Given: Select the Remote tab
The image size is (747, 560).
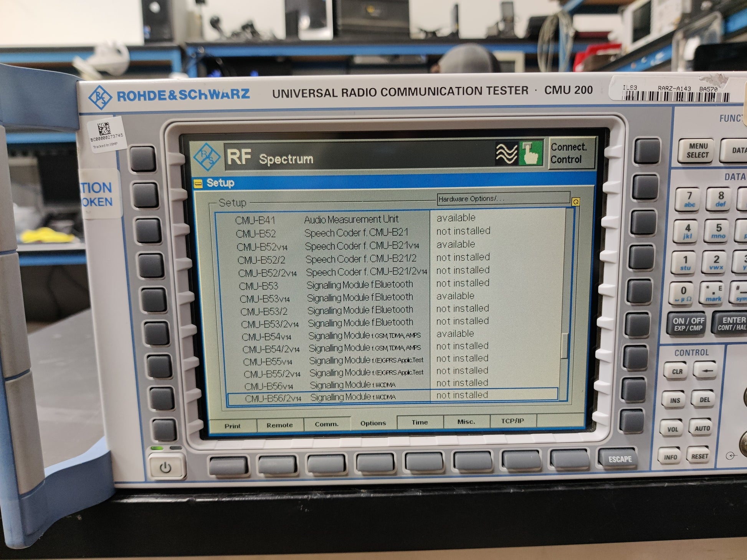Looking at the screenshot, I should point(279,425).
